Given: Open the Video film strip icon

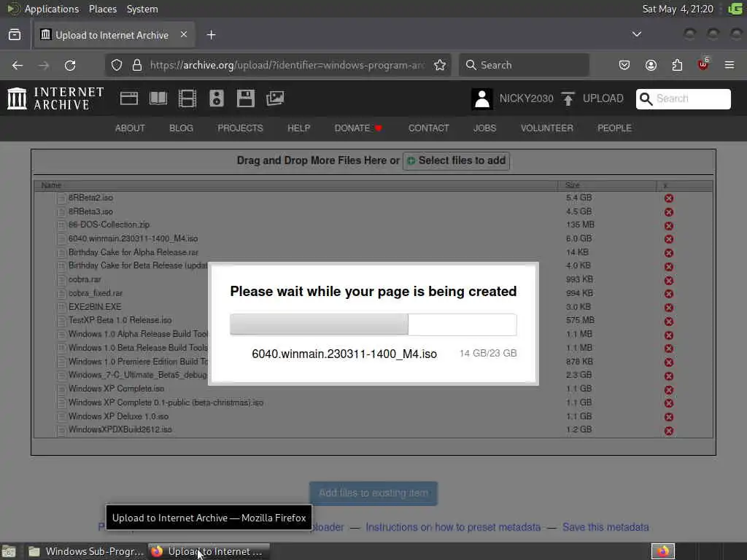Looking at the screenshot, I should (187, 98).
